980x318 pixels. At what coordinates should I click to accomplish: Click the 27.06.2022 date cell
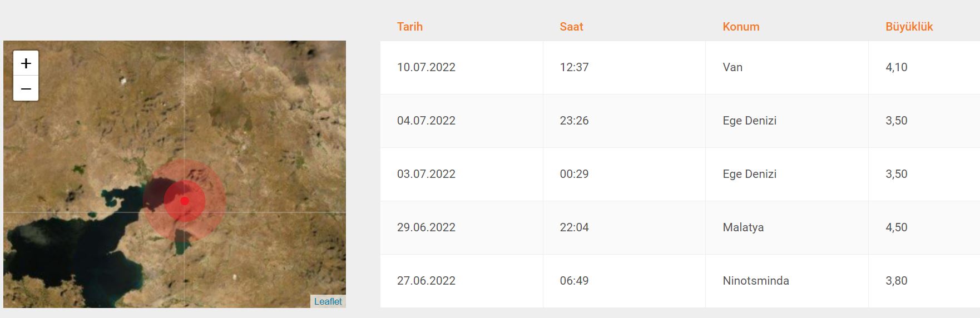(426, 281)
